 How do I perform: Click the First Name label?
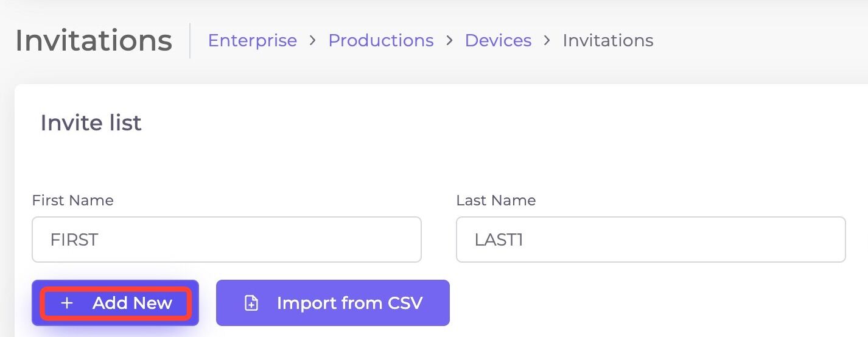pyautogui.click(x=72, y=200)
